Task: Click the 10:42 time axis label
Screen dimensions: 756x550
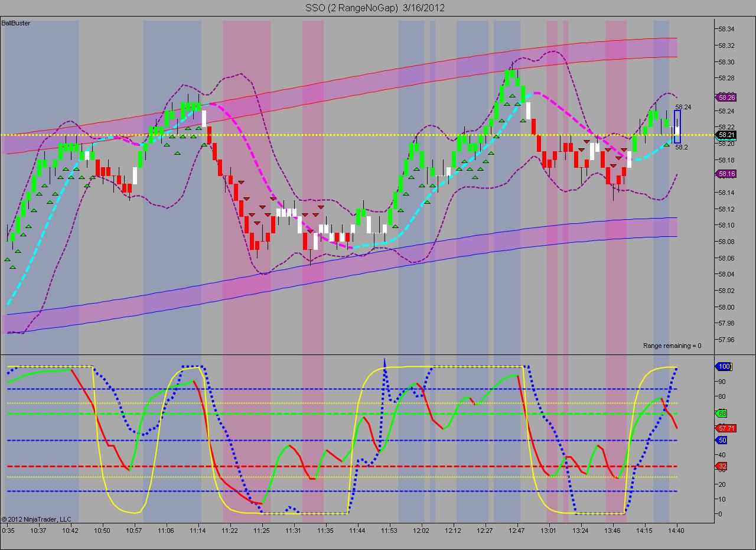Action: pos(71,531)
